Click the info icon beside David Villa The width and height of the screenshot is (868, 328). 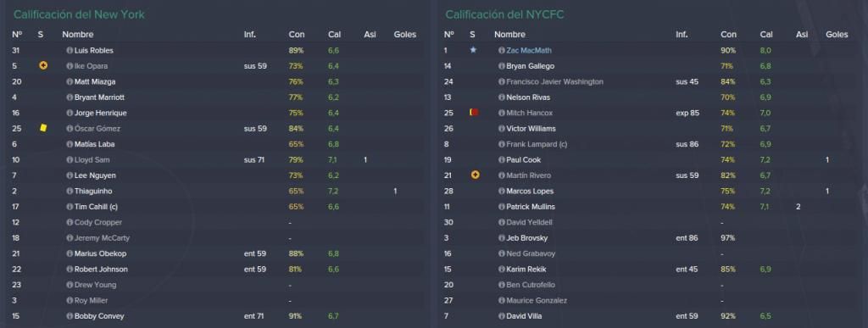[502, 316]
